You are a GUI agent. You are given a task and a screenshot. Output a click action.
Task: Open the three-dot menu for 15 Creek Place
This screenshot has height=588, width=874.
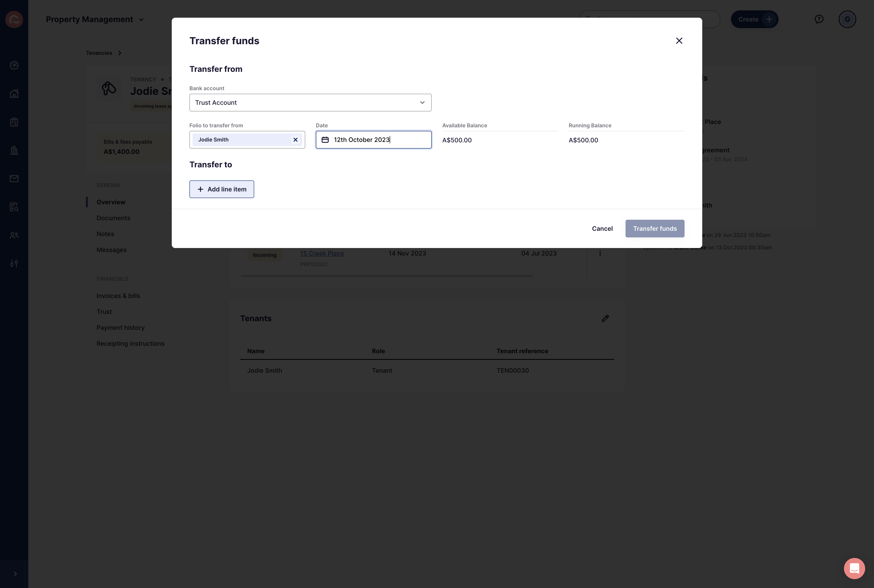pos(600,254)
